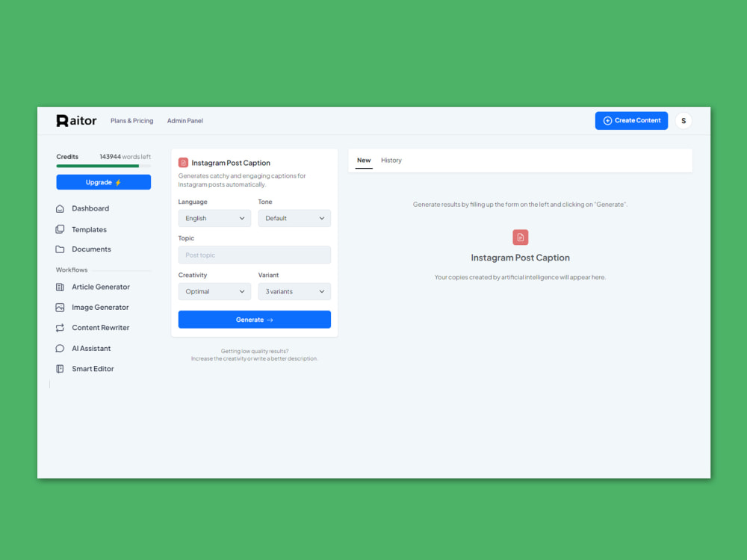
Task: Open Plans & Pricing page
Action: [132, 121]
